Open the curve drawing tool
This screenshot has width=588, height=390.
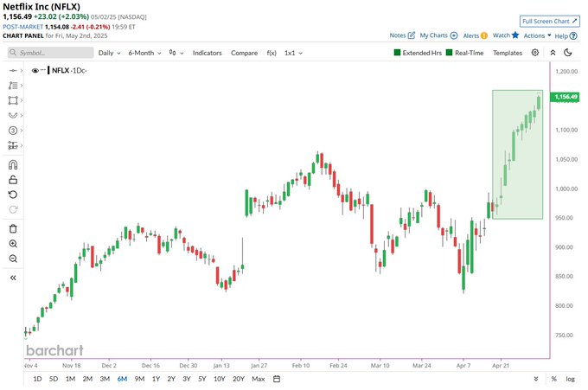pyautogui.click(x=13, y=115)
